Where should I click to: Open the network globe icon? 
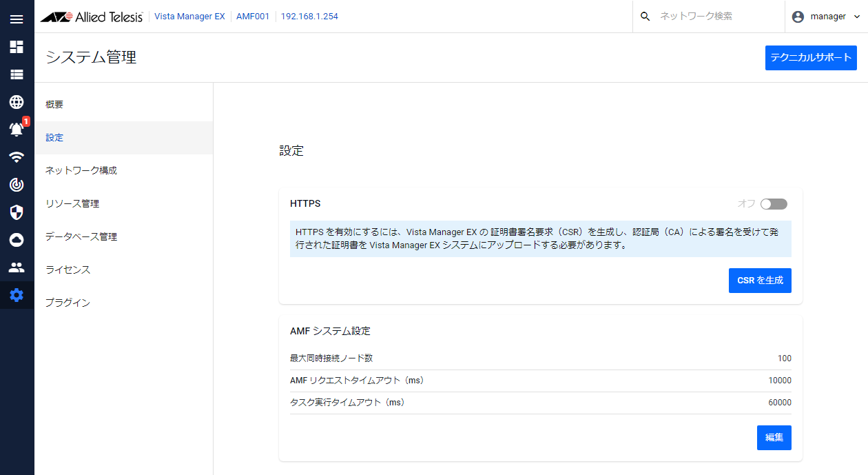pos(17,102)
